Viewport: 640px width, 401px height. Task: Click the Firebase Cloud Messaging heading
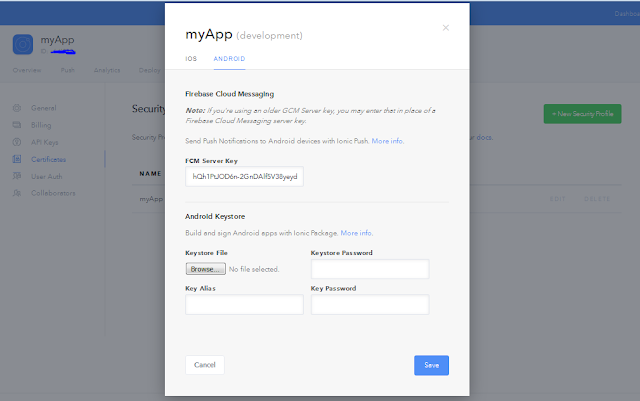[229, 94]
